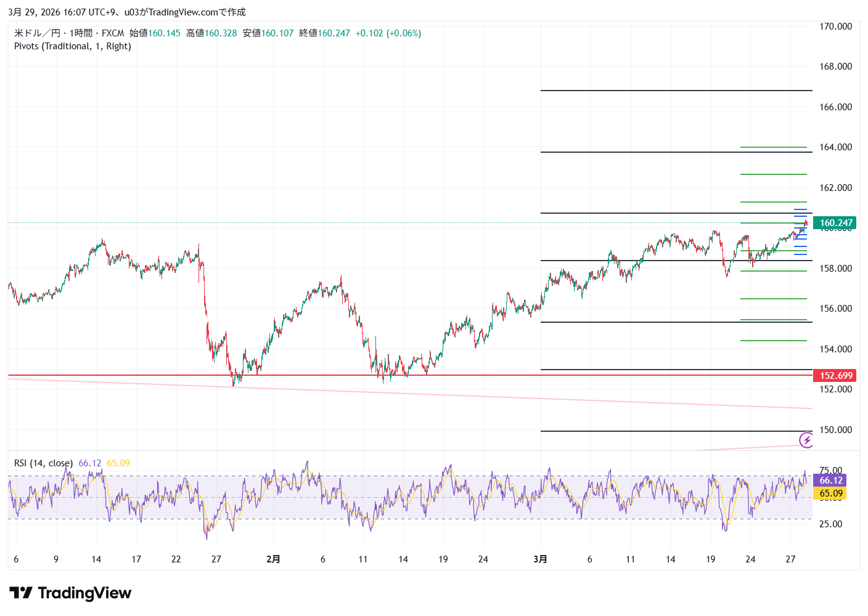The image size is (868, 616).
Task: Open the RSI (14, close) indicator legend
Action: pyautogui.click(x=43, y=463)
